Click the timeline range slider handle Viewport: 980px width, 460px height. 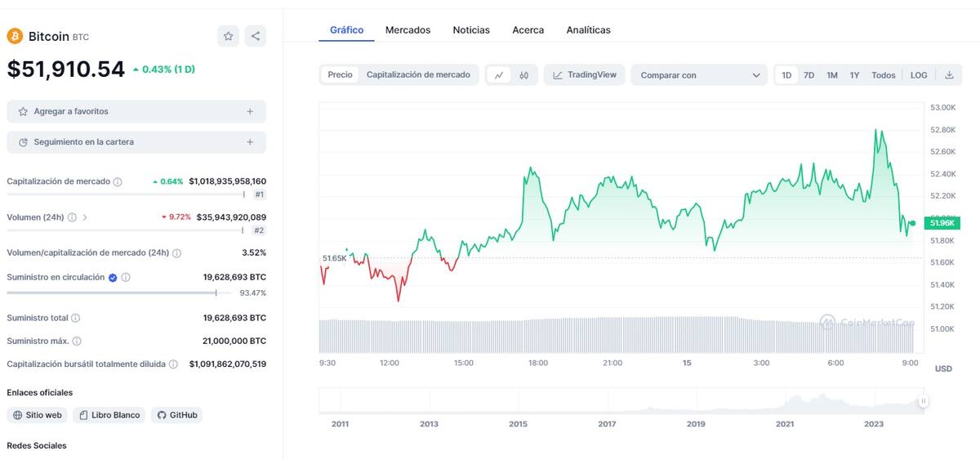tap(923, 401)
